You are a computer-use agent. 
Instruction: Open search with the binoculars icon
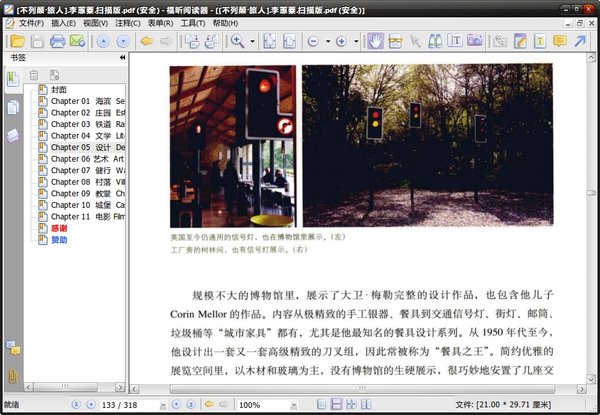pyautogui.click(x=435, y=41)
